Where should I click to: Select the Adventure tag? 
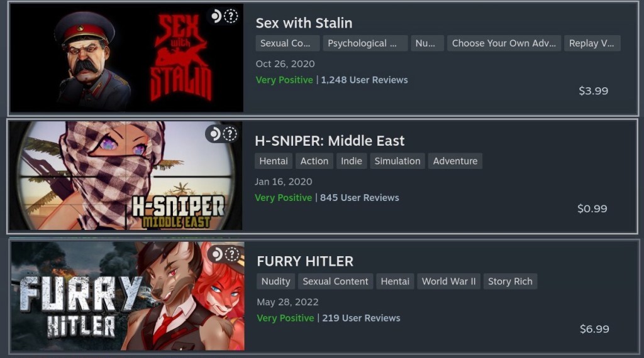455,161
